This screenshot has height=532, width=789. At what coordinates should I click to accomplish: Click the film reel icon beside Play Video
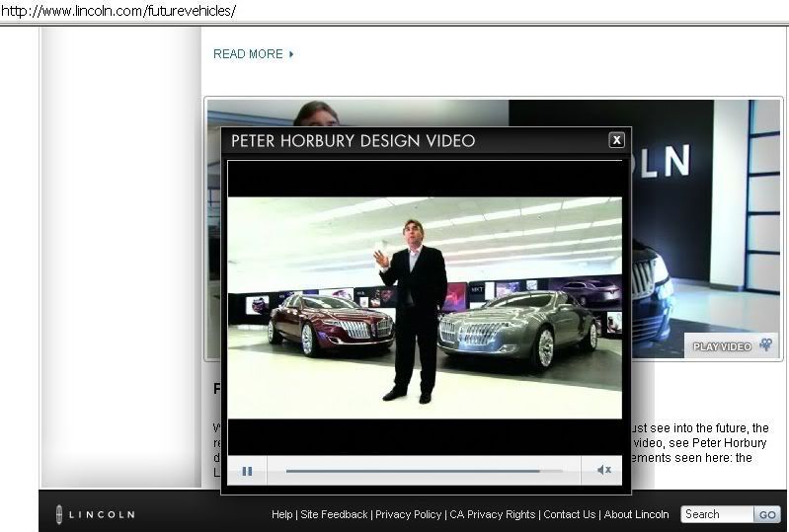click(766, 344)
